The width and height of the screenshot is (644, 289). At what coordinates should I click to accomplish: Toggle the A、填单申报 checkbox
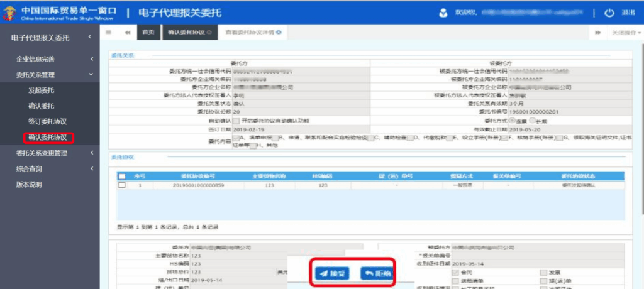pos(235,138)
